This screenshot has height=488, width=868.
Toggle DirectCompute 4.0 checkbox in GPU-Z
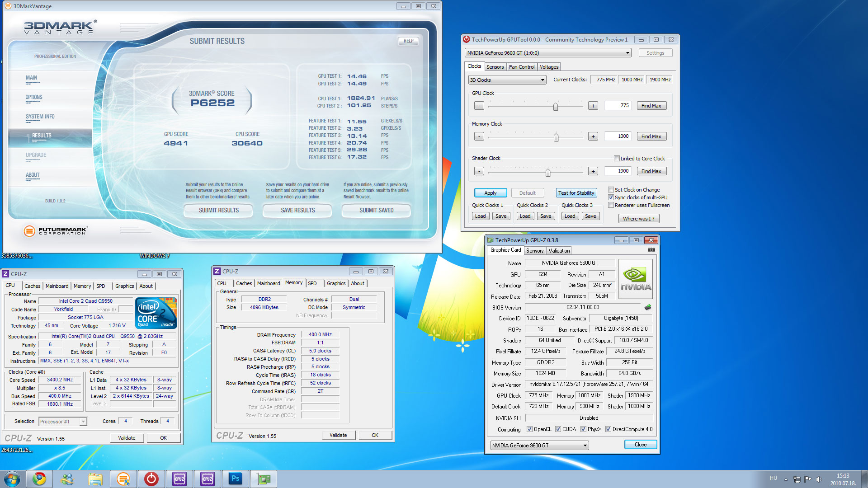tap(608, 429)
